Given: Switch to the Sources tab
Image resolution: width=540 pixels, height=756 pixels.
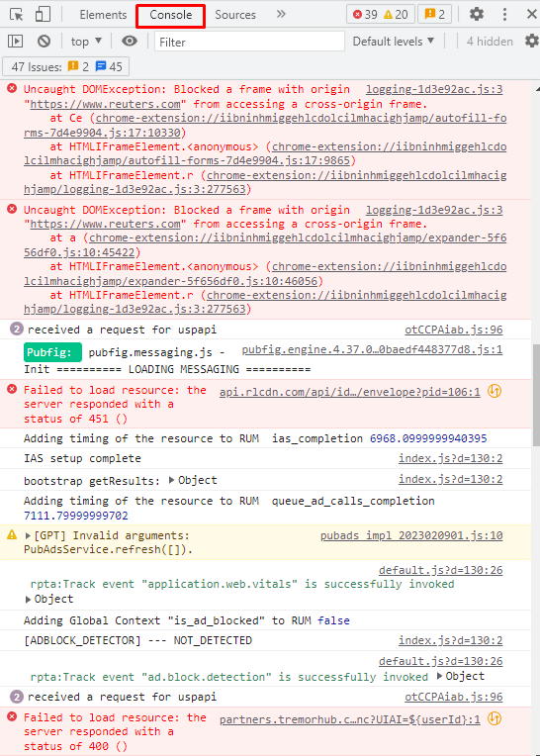Looking at the screenshot, I should [x=235, y=15].
